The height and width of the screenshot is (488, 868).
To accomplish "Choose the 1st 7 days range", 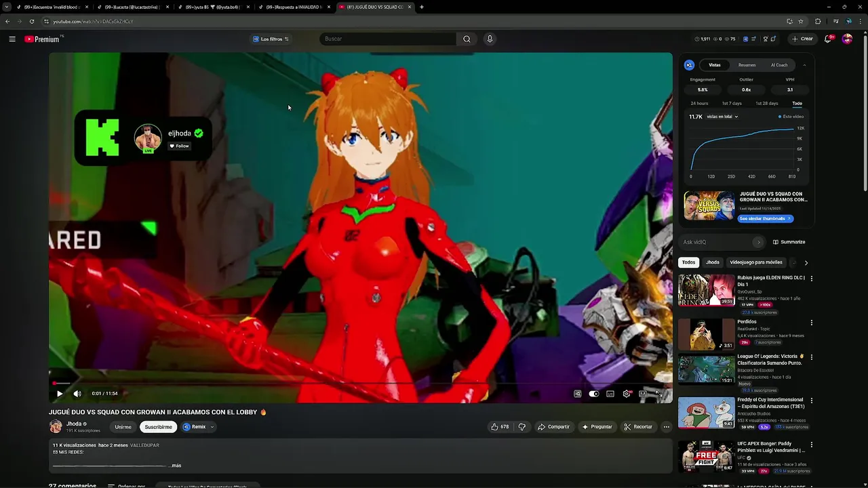I will click(x=732, y=104).
